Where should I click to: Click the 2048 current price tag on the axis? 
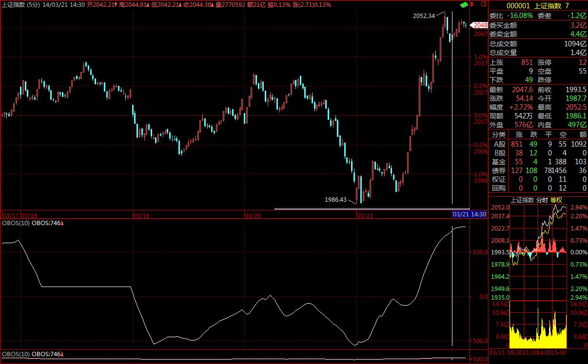[480, 25]
